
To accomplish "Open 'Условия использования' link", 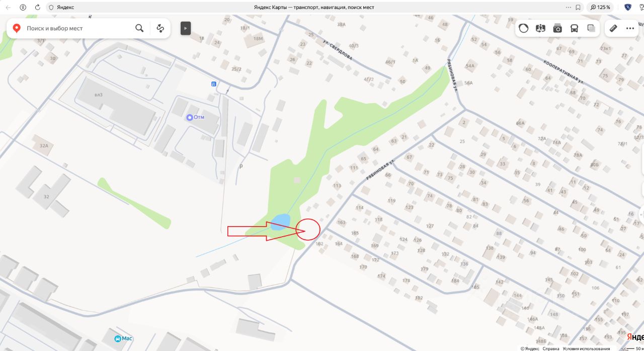I will pos(586,348).
